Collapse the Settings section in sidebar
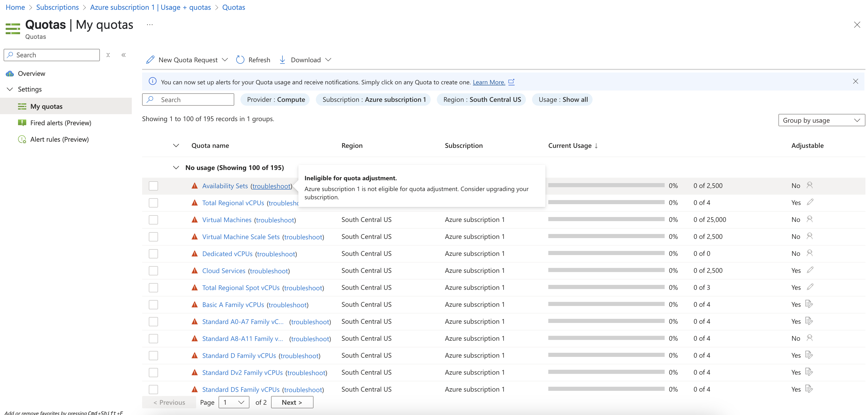The width and height of the screenshot is (868, 415). (x=10, y=89)
